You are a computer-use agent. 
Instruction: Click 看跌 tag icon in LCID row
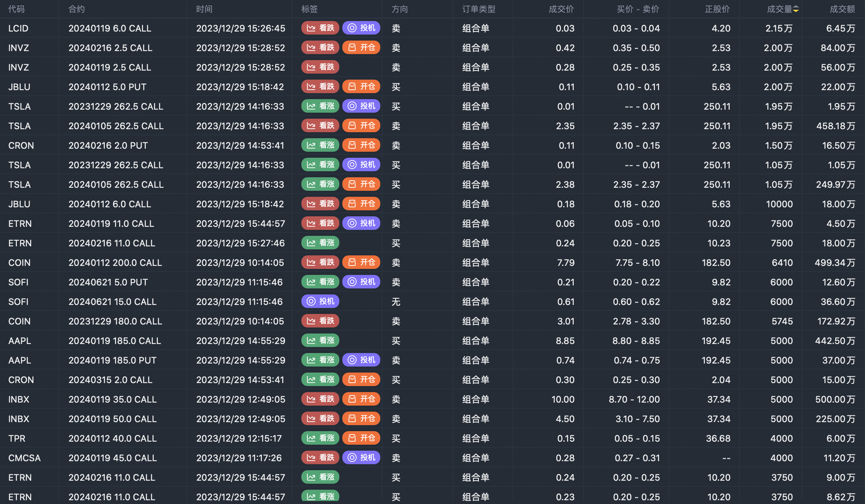(x=311, y=28)
